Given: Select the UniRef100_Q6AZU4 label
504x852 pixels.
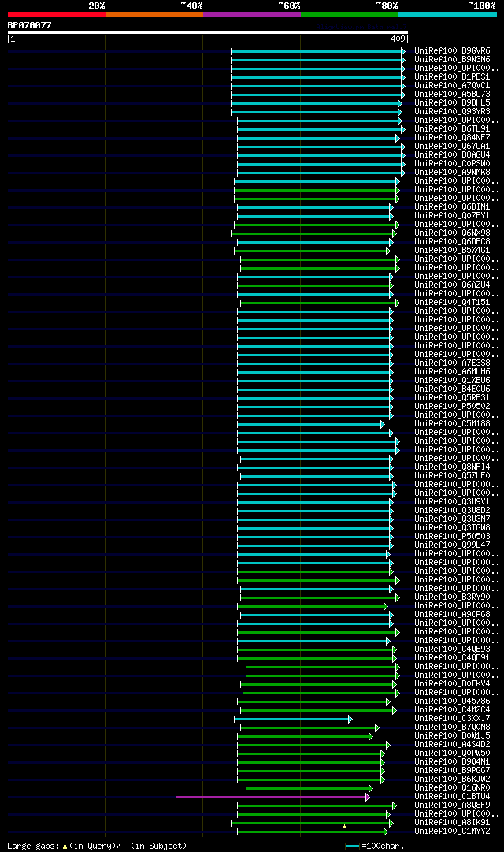Looking at the screenshot, I should [x=452, y=285].
